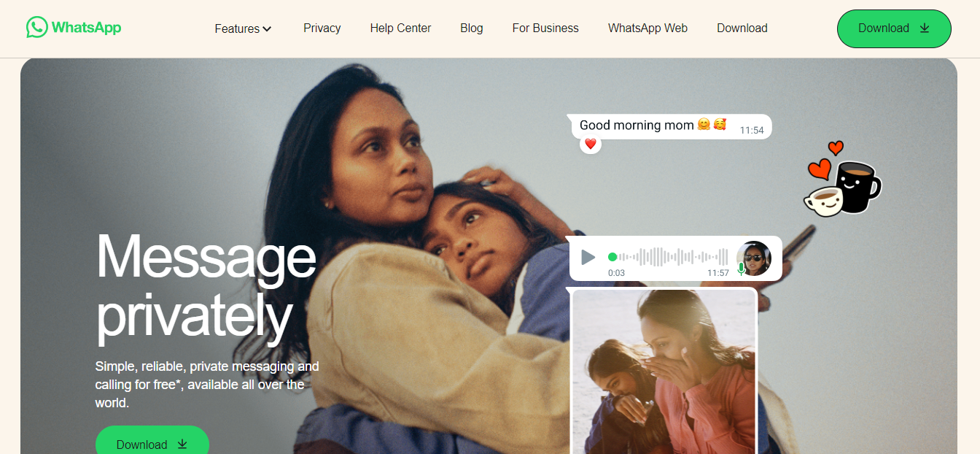
Task: Click the coffee cups sticker
Action: (843, 180)
